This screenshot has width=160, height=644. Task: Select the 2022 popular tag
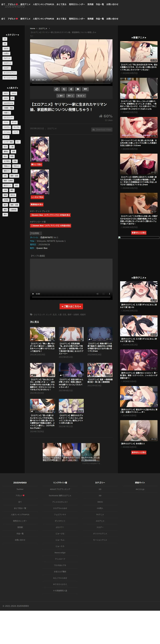tap(14, 93)
